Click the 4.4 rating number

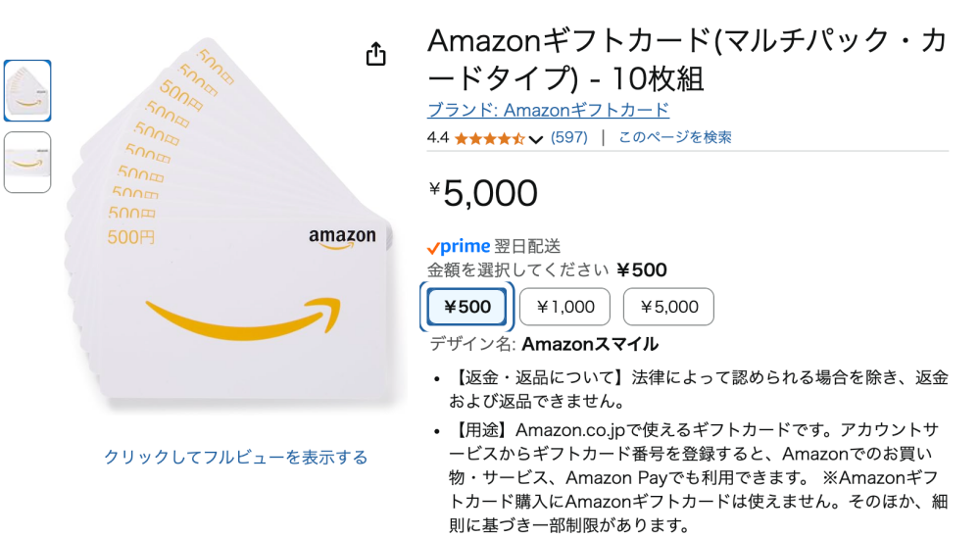pos(438,138)
